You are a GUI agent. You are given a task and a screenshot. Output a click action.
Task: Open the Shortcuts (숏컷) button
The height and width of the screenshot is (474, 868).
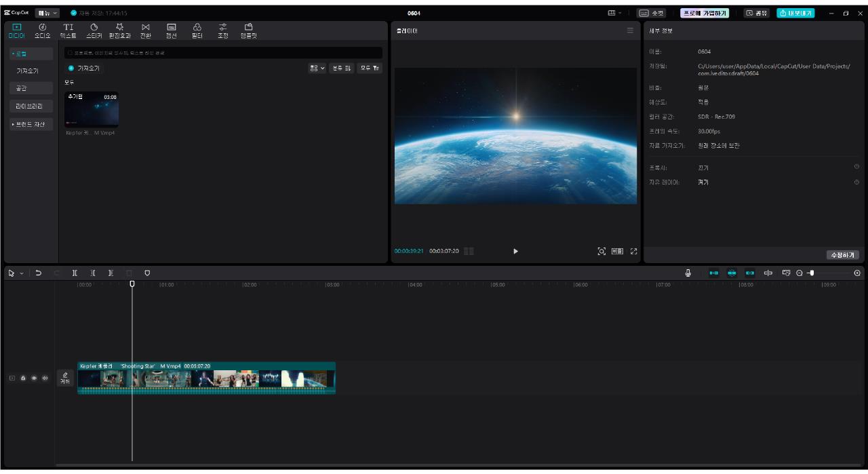point(652,13)
